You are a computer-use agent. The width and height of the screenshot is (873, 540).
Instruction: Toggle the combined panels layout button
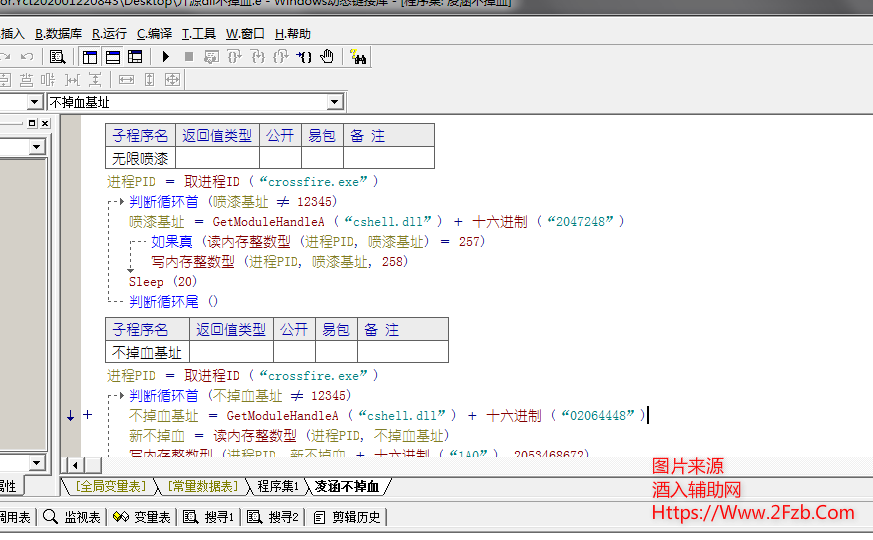coord(135,57)
